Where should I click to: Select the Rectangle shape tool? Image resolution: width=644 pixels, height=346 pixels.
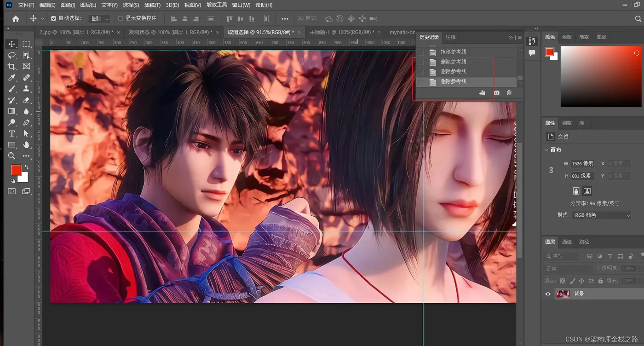[12, 145]
